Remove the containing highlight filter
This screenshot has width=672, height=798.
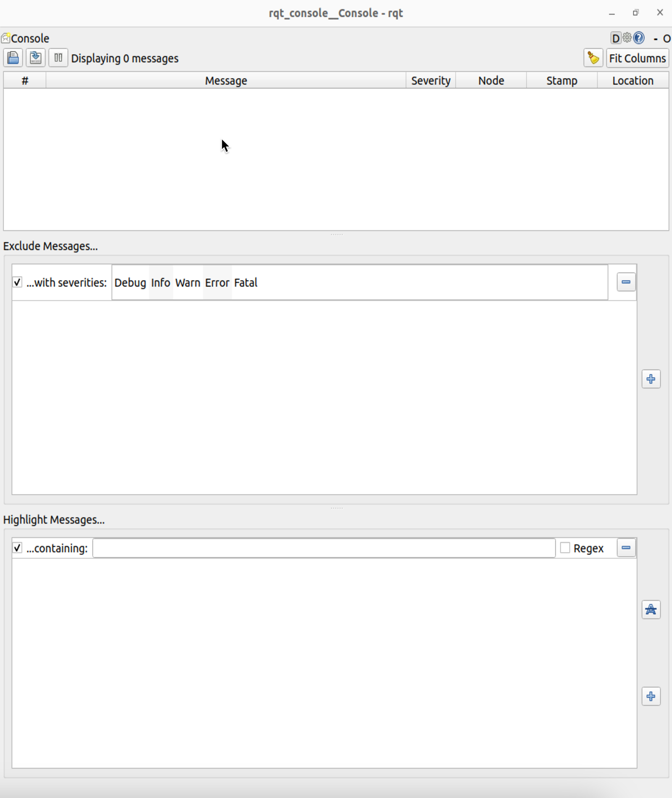pyautogui.click(x=626, y=548)
